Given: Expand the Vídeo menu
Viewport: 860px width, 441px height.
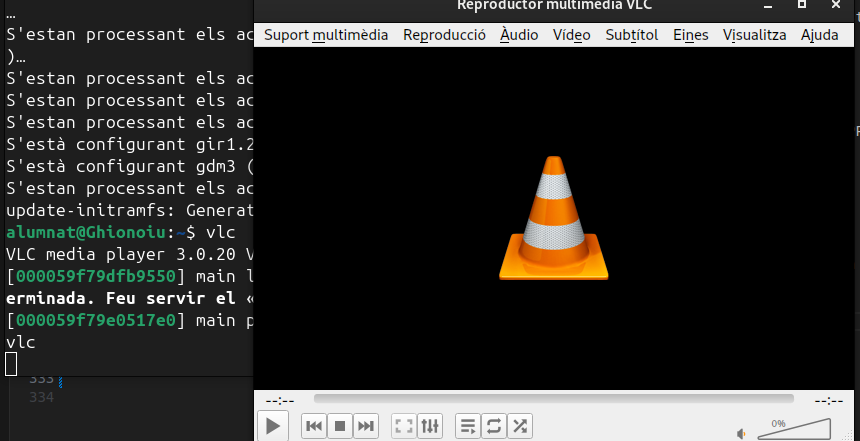Looking at the screenshot, I should pos(573,35).
